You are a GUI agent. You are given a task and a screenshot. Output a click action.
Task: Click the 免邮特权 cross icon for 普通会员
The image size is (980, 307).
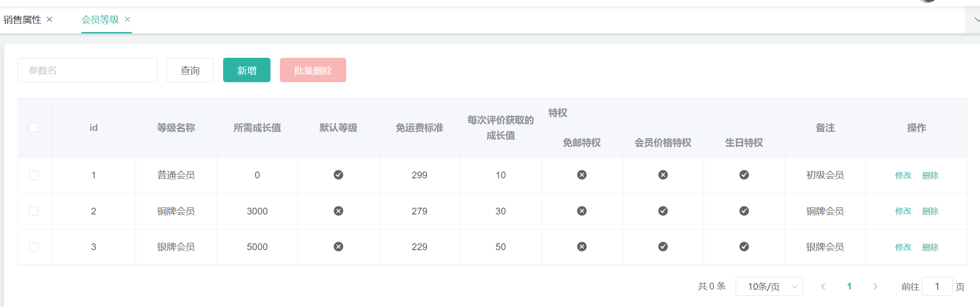click(x=582, y=175)
